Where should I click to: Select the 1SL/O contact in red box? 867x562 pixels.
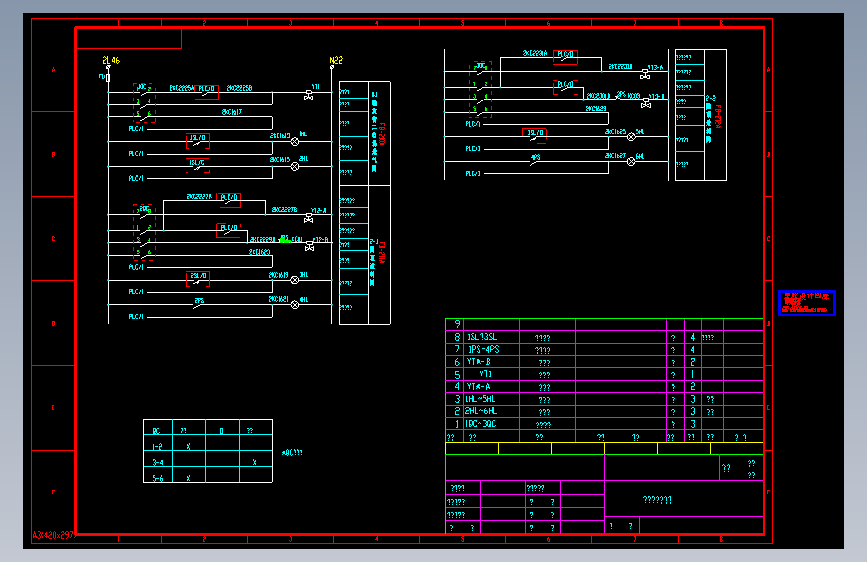pos(198,141)
